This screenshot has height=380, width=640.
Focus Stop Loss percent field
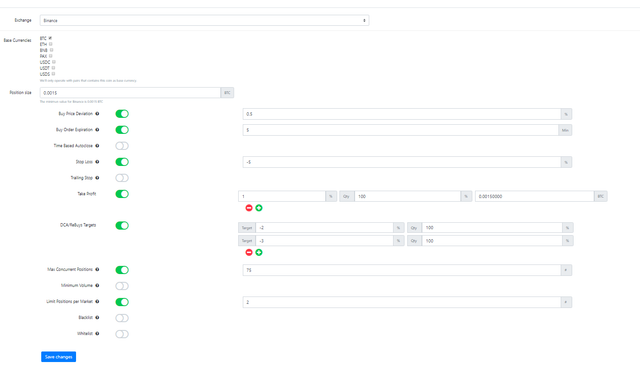point(402,162)
